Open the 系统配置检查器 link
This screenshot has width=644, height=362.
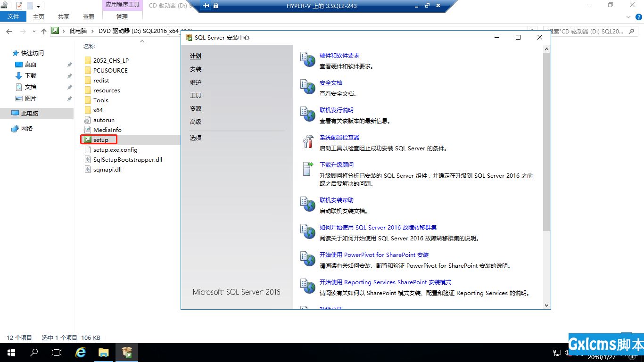(339, 138)
